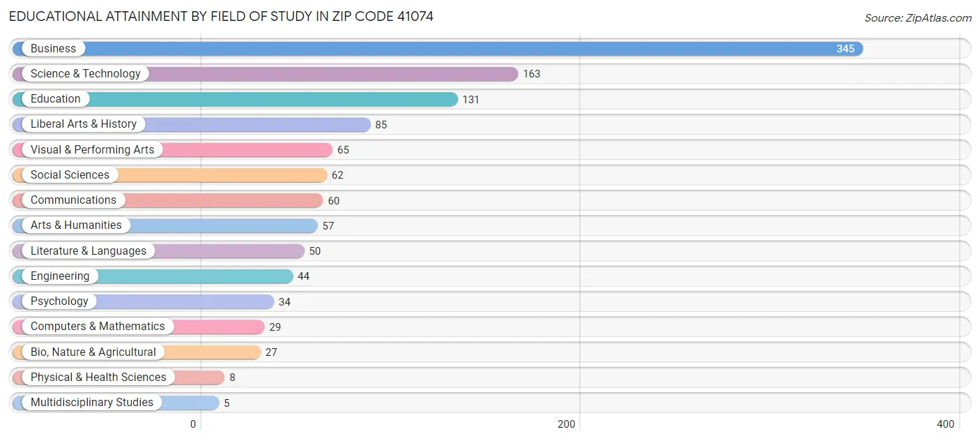Click the 400 axis tick label
Screen dimensions: 980x441
click(945, 424)
